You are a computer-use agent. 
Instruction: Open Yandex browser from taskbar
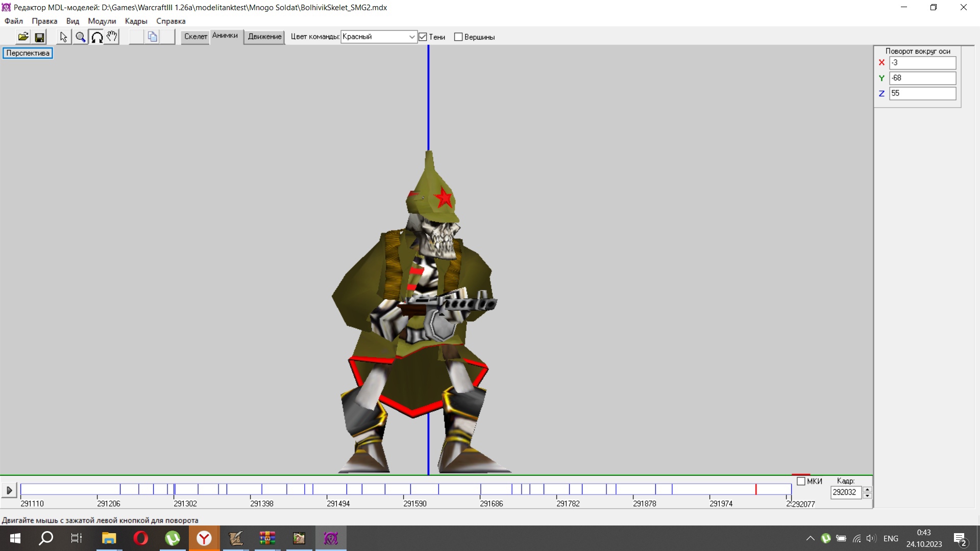click(204, 538)
